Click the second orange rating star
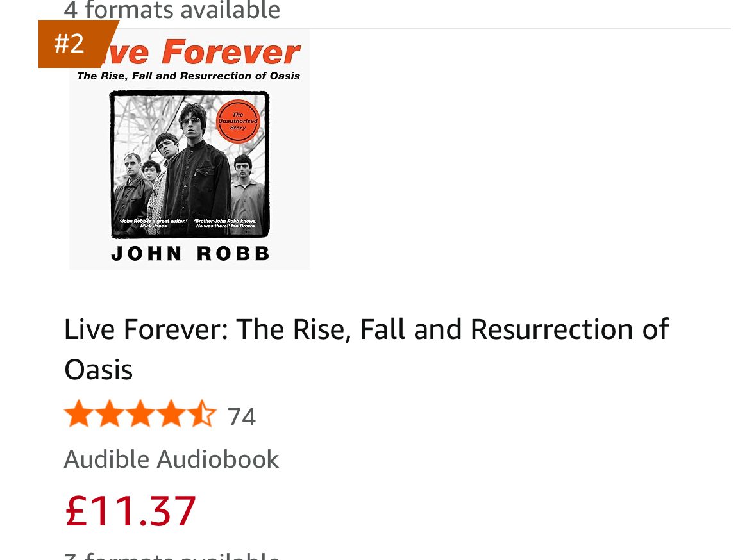 (110, 413)
